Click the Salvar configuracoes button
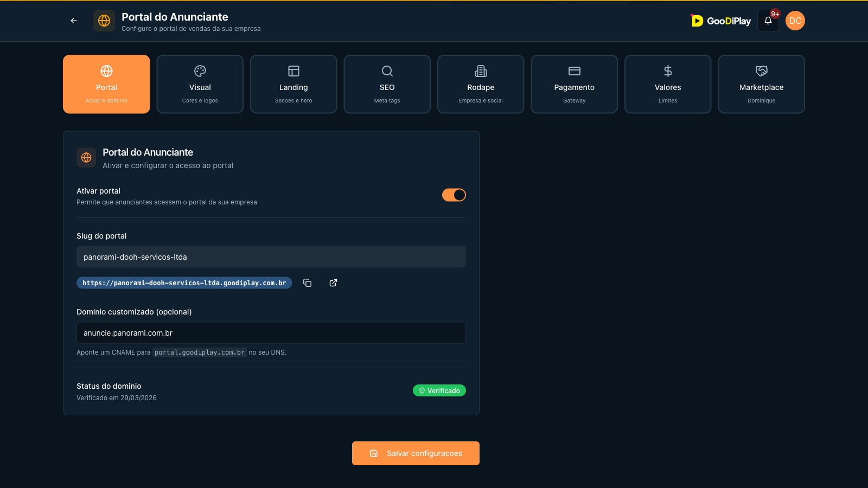Image resolution: width=868 pixels, height=488 pixels. tap(416, 453)
